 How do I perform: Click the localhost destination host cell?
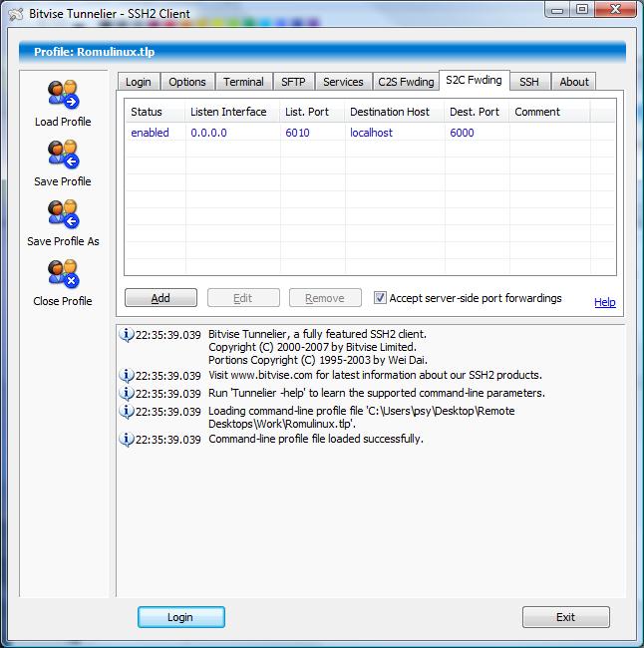(x=371, y=133)
